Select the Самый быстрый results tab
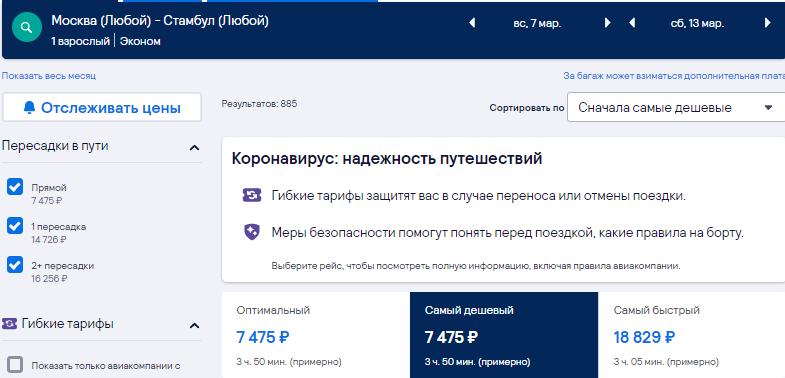This screenshot has height=378, width=785. tap(692, 335)
